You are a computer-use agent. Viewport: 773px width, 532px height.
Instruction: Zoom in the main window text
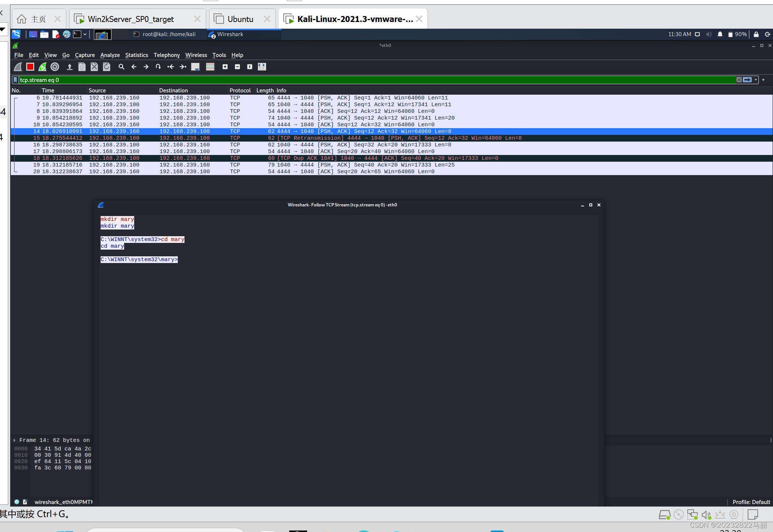coord(225,67)
